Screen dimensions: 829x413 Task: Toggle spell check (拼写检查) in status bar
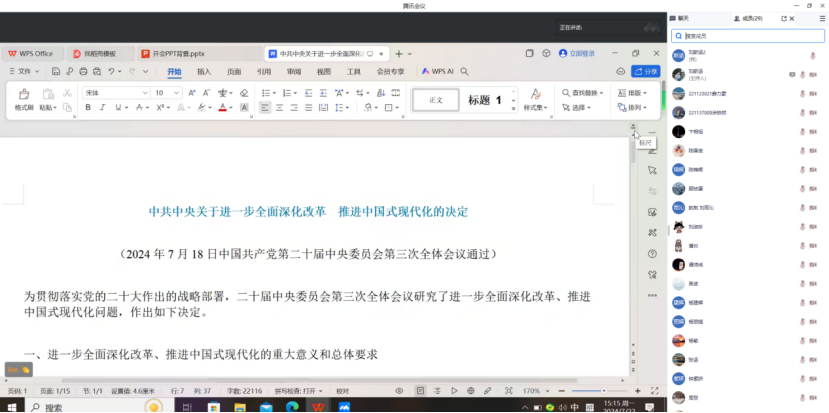click(x=296, y=390)
